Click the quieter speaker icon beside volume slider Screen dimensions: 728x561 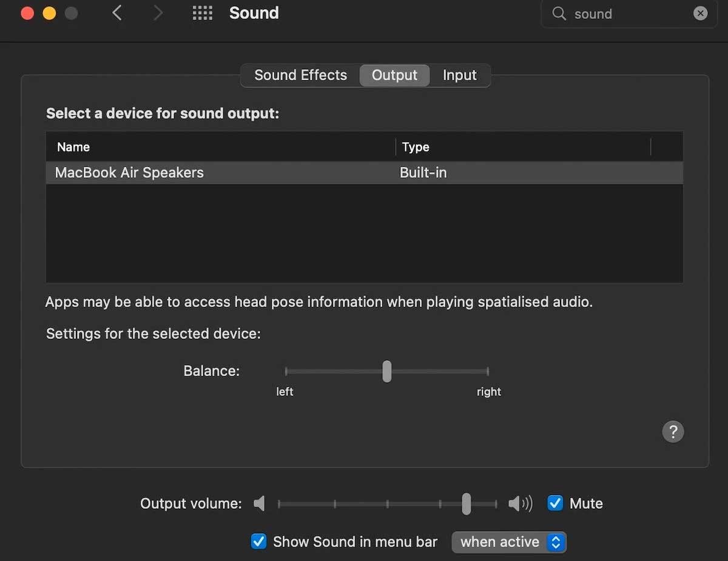(x=259, y=503)
